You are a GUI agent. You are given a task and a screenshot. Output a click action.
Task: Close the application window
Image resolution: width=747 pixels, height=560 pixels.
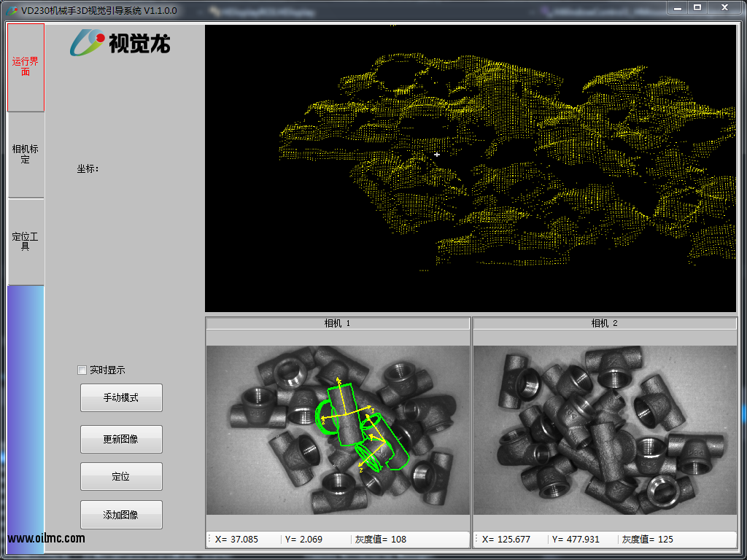pos(724,7)
